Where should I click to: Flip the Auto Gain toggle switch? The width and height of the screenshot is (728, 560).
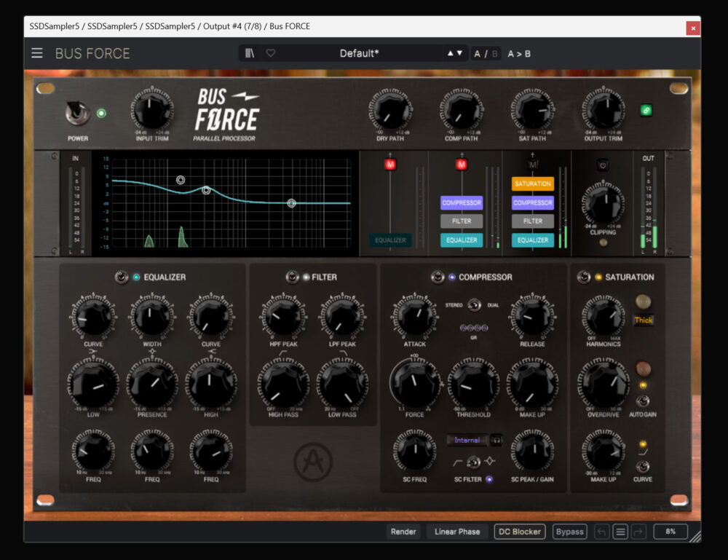point(643,401)
